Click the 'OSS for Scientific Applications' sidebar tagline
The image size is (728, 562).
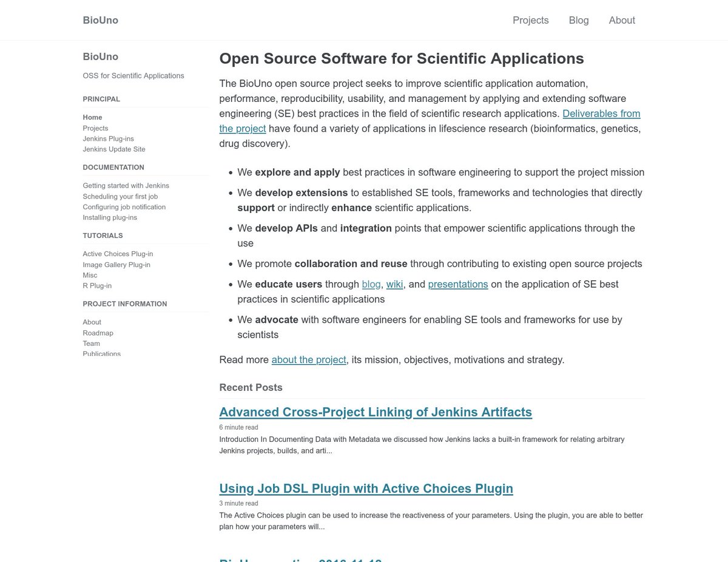pyautogui.click(x=133, y=76)
